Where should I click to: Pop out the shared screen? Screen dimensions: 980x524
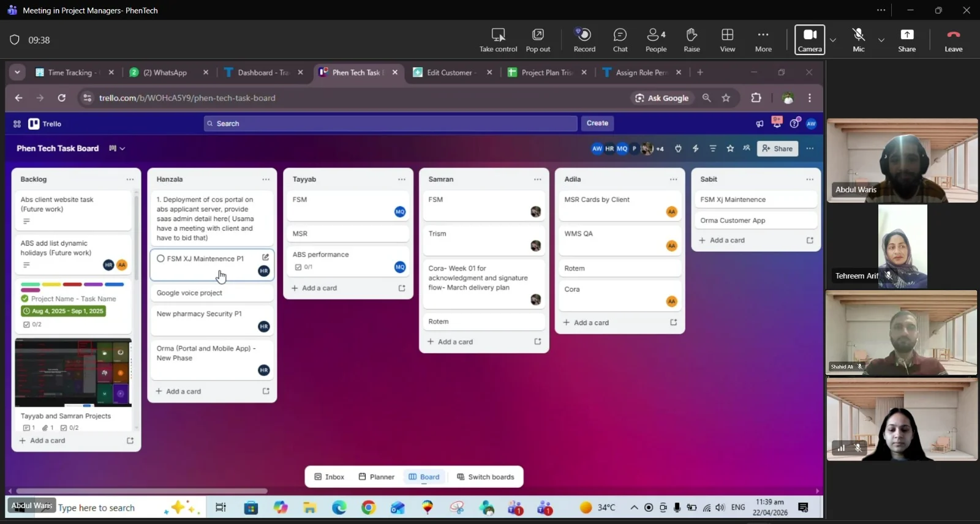point(538,40)
